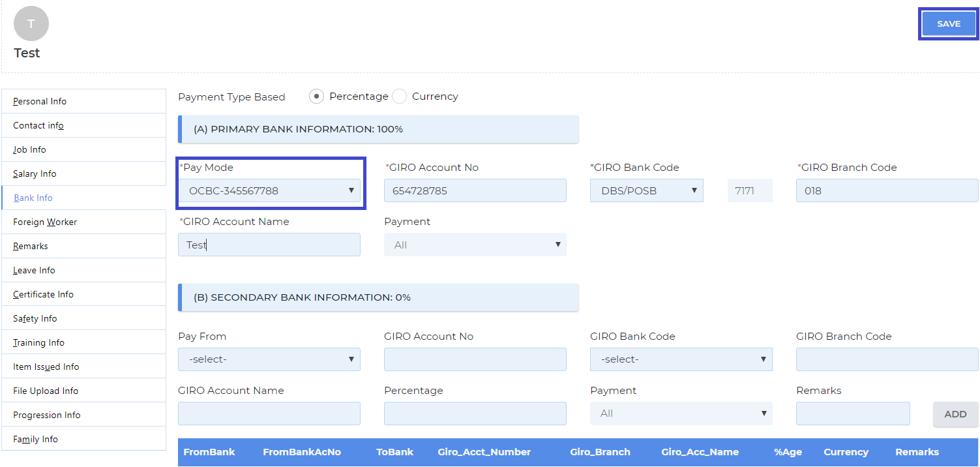The image size is (980, 467).
Task: Select the Bank Info tab
Action: [83, 198]
